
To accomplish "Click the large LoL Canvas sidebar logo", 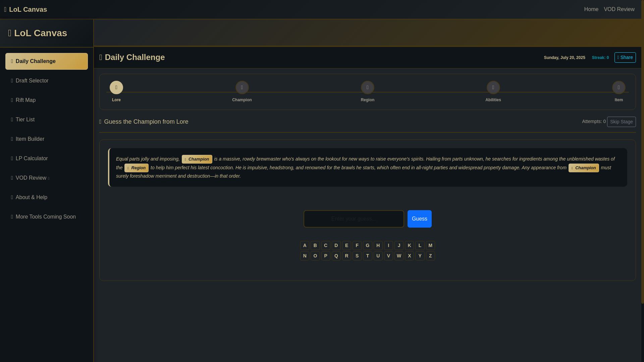I will coord(38,33).
